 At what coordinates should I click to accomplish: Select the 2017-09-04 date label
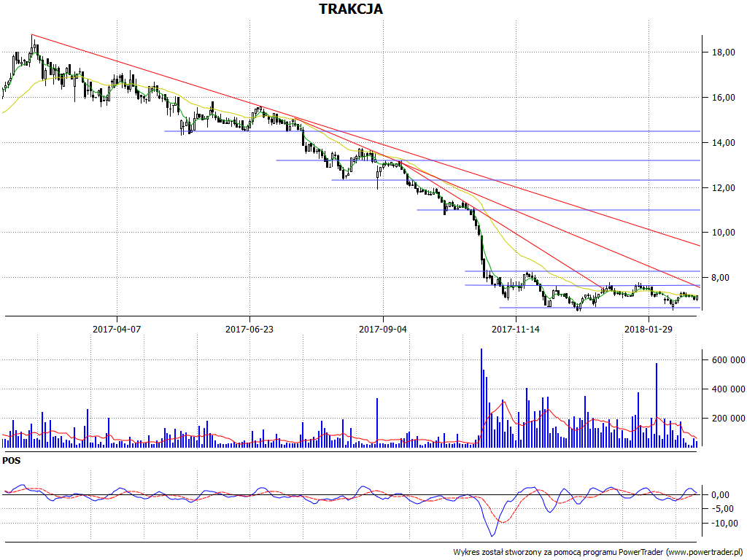coord(382,329)
